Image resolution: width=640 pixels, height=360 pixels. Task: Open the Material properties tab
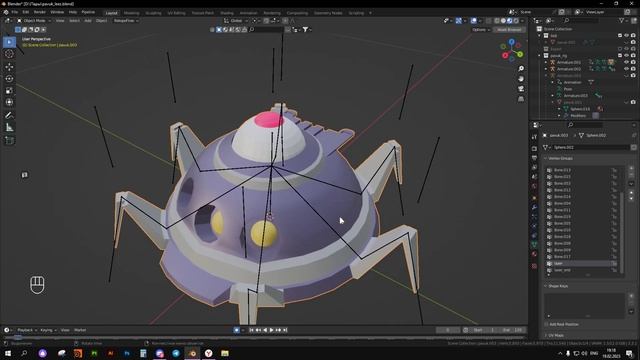[x=534, y=254]
